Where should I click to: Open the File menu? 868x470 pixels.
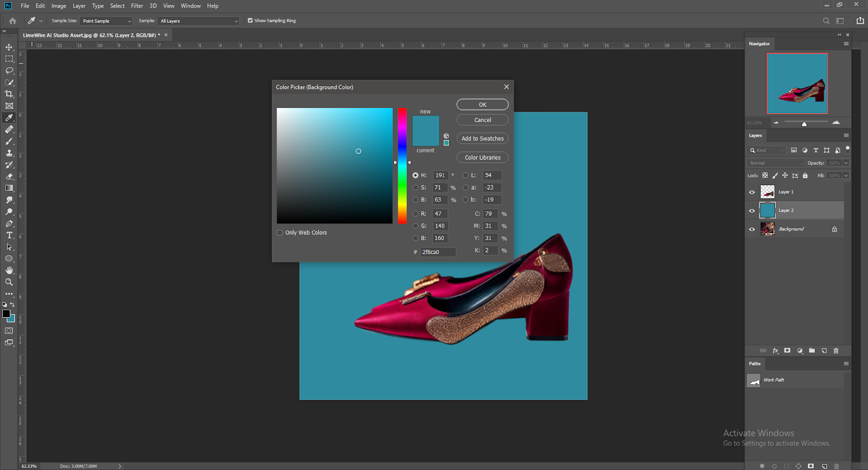[x=25, y=6]
